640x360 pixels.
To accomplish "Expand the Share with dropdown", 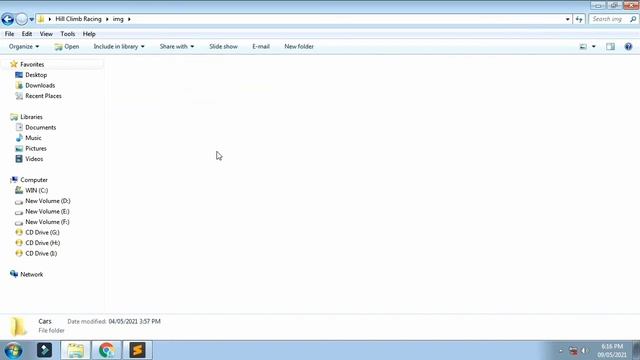I will (x=177, y=47).
